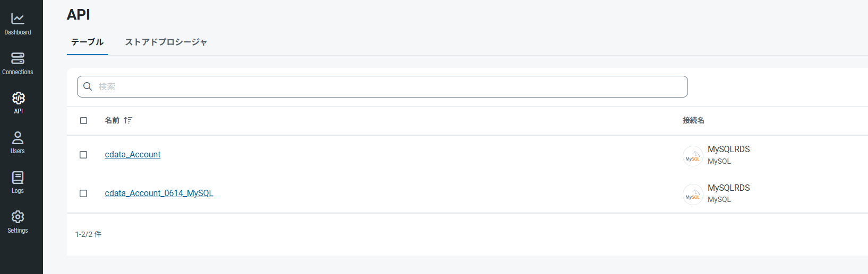868x274 pixels.
Task: Focus the 検索 search input field
Action: (x=382, y=86)
